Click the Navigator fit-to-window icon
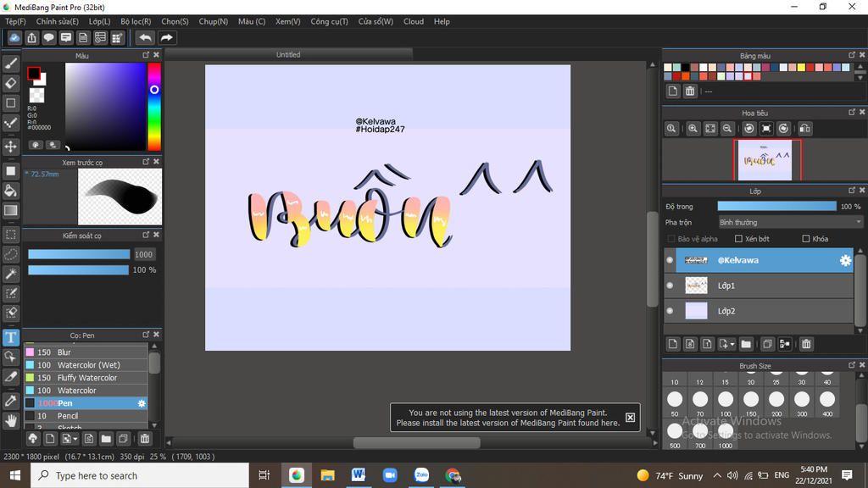Screen dimensions: 868x488 (x=710, y=129)
